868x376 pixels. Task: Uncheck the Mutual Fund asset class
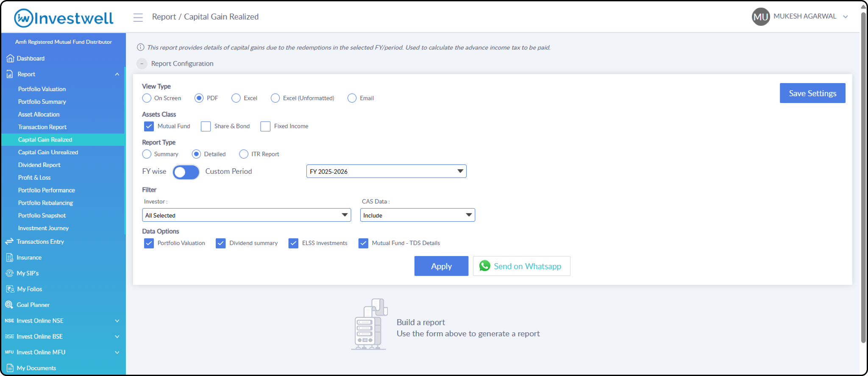click(149, 126)
